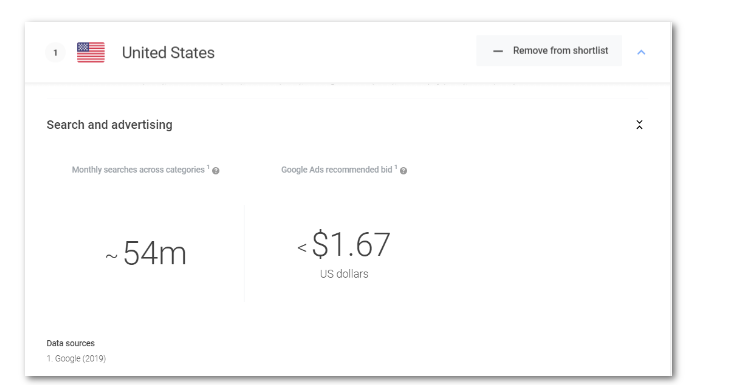Click the Monthly searches across categories label

pyautogui.click(x=138, y=170)
